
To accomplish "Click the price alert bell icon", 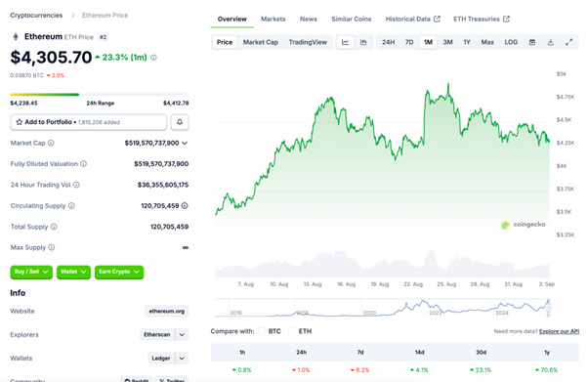I will [x=180, y=122].
